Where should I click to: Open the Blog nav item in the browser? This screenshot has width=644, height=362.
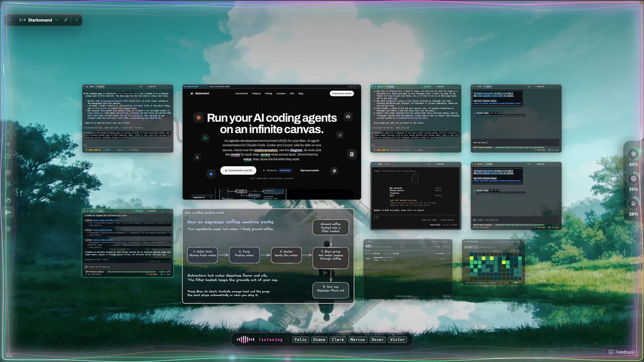(x=301, y=93)
